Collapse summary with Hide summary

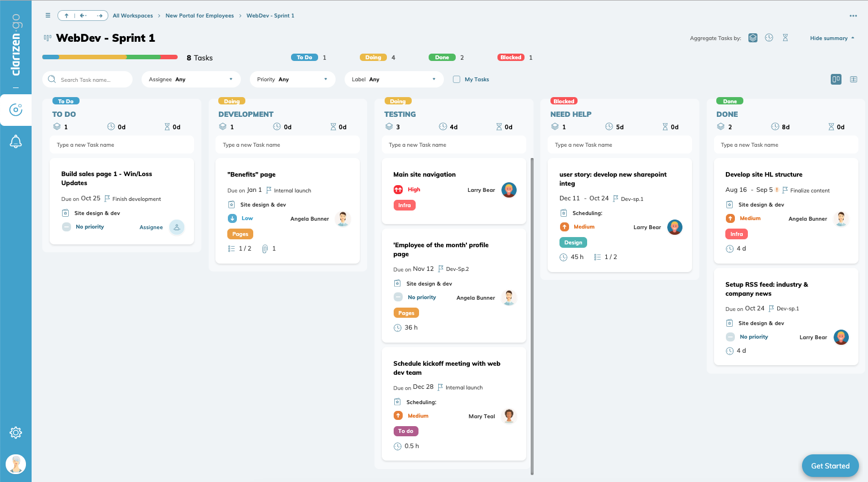tap(832, 38)
